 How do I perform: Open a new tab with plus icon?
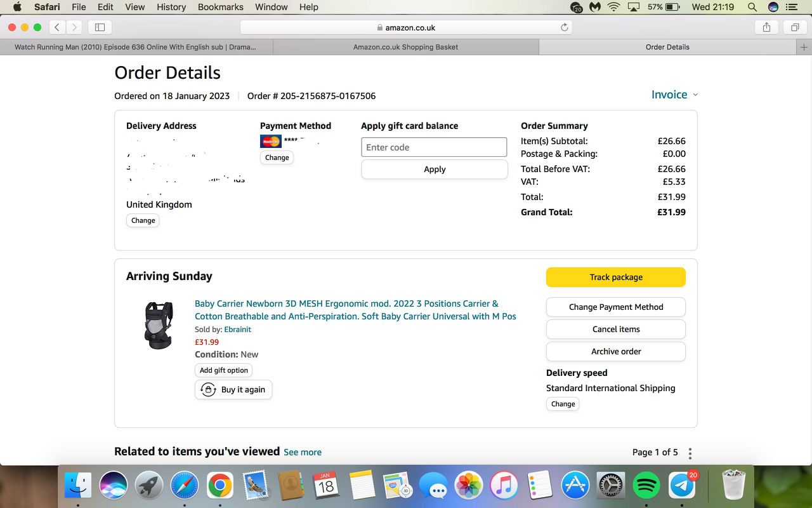pos(804,47)
